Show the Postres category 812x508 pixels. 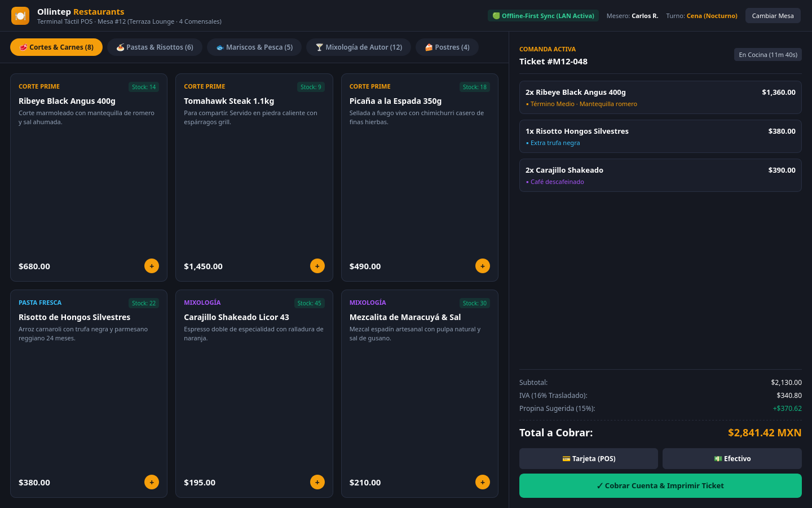tap(447, 47)
